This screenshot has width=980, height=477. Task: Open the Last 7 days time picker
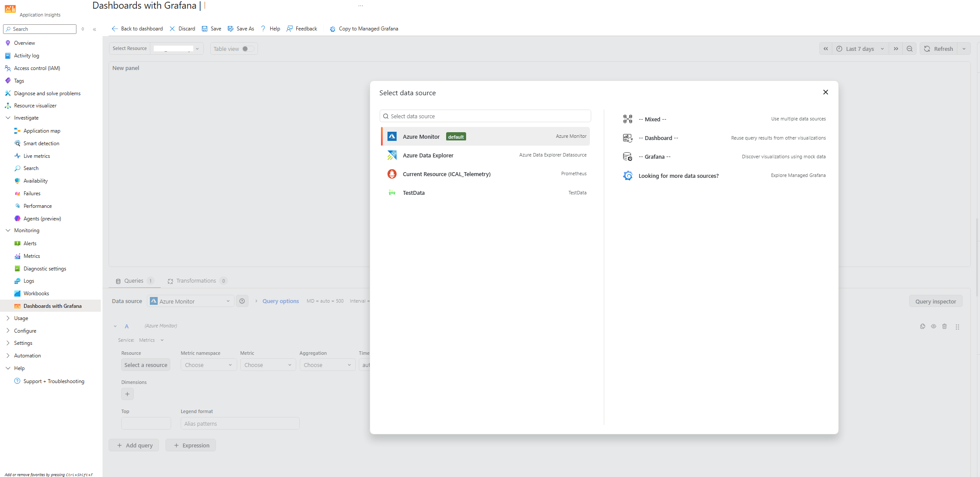[860, 49]
